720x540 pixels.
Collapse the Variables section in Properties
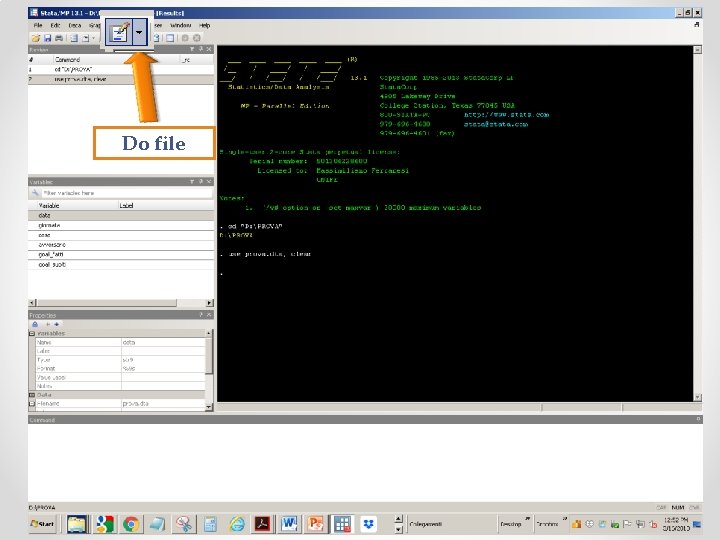click(33, 333)
